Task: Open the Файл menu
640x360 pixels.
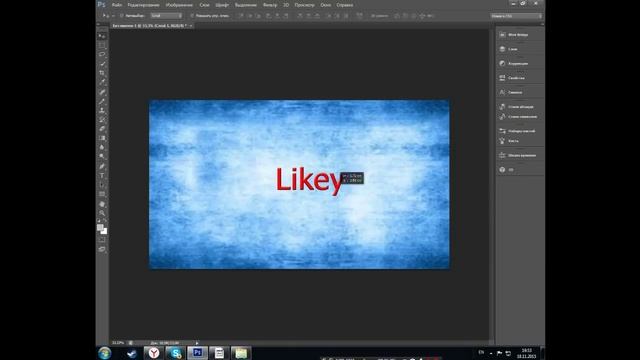Action: pos(117,5)
